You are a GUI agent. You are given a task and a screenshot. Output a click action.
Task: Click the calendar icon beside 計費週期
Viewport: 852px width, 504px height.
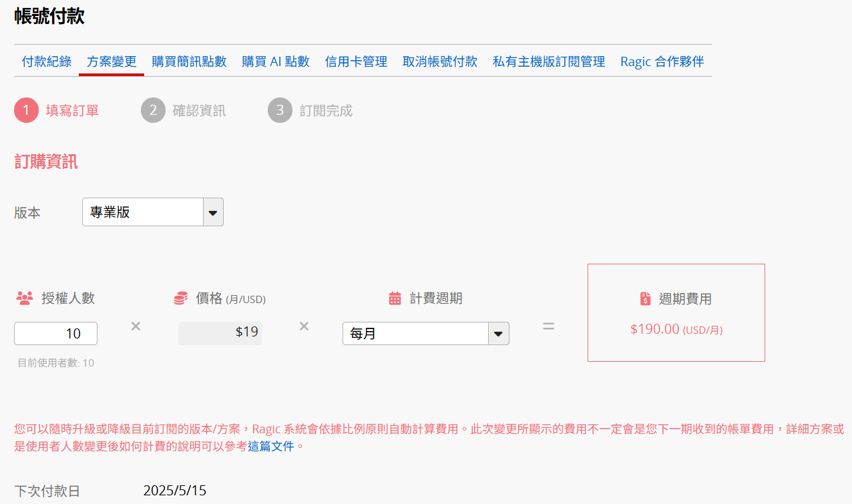pyautogui.click(x=395, y=298)
